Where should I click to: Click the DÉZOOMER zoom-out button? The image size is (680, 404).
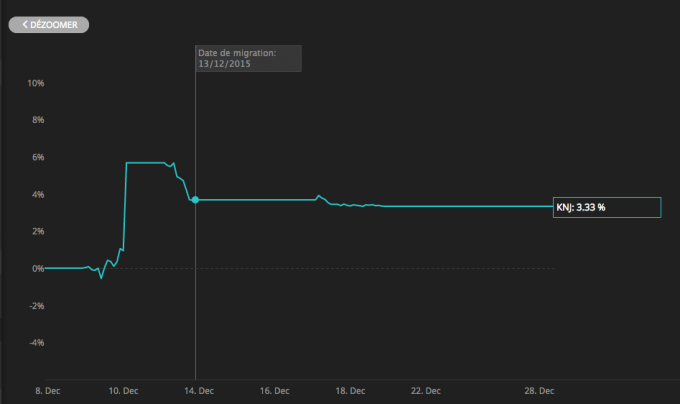[x=49, y=25]
